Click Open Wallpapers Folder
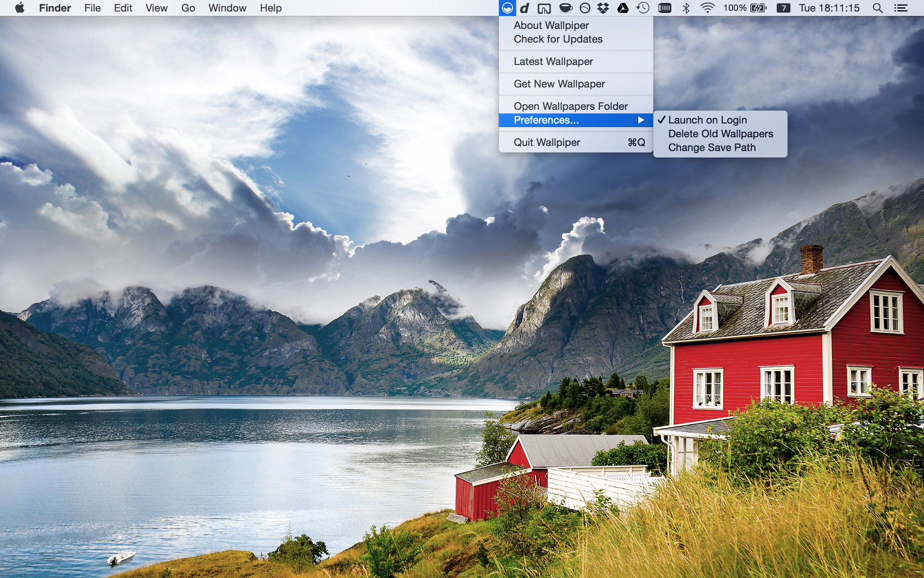924x578 pixels. pos(570,106)
